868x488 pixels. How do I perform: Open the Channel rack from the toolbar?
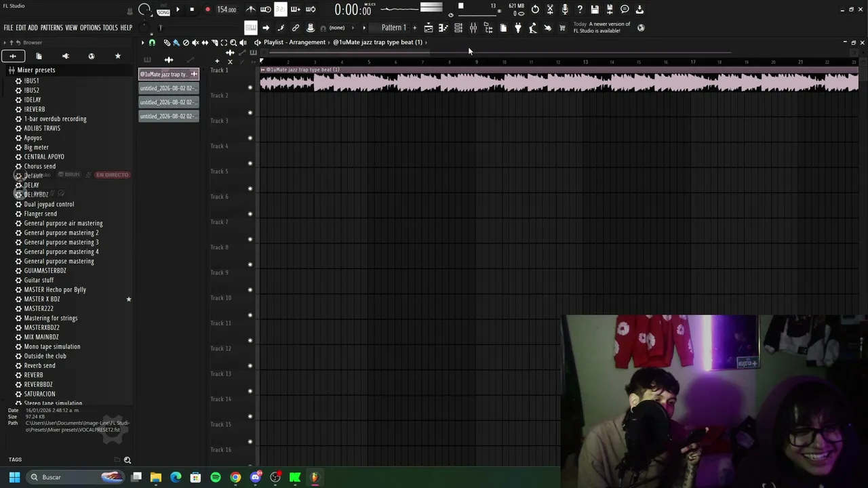click(458, 28)
